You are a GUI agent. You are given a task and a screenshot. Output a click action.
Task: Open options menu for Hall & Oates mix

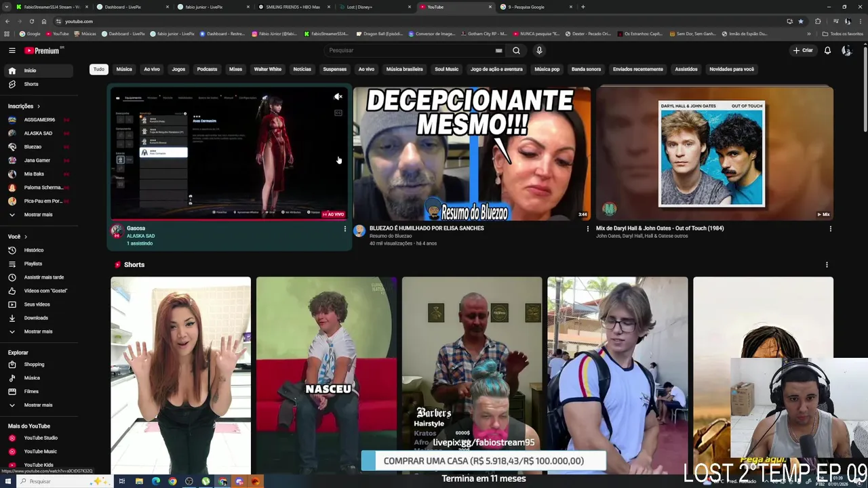pos(830,229)
